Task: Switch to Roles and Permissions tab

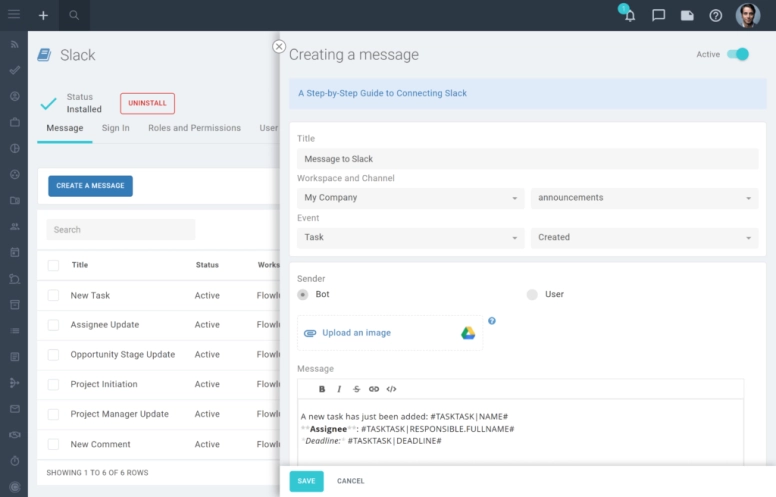Action: pyautogui.click(x=194, y=128)
